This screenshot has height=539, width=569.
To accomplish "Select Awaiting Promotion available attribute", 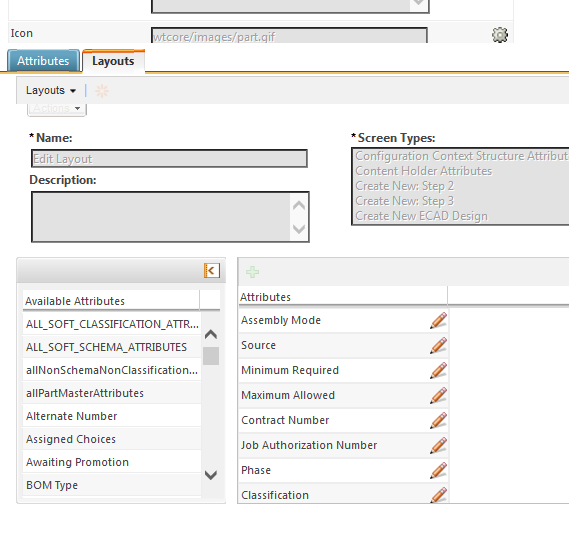I will coord(112,462).
